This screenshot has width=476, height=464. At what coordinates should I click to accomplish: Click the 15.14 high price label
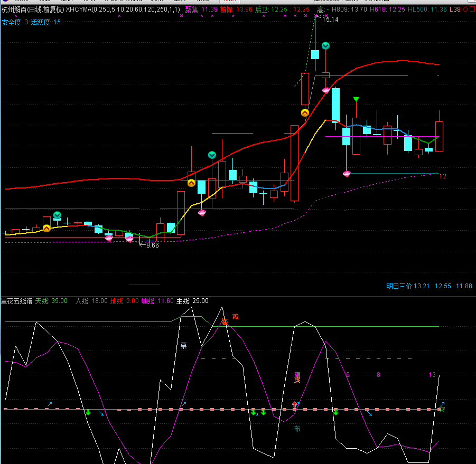coord(330,20)
